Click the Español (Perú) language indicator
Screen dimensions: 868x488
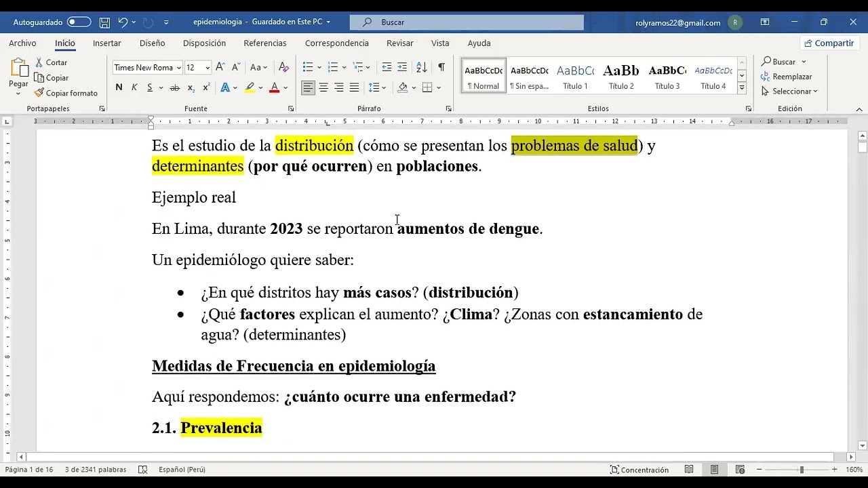pos(182,469)
